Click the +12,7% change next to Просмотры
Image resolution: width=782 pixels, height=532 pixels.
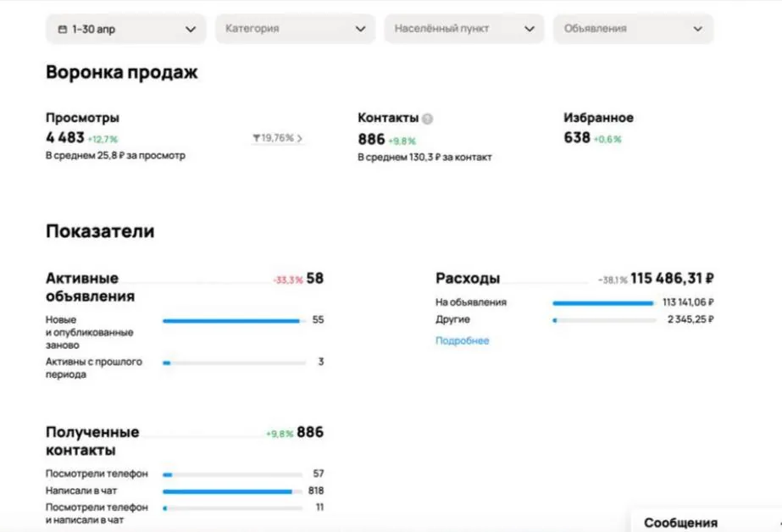click(x=103, y=140)
